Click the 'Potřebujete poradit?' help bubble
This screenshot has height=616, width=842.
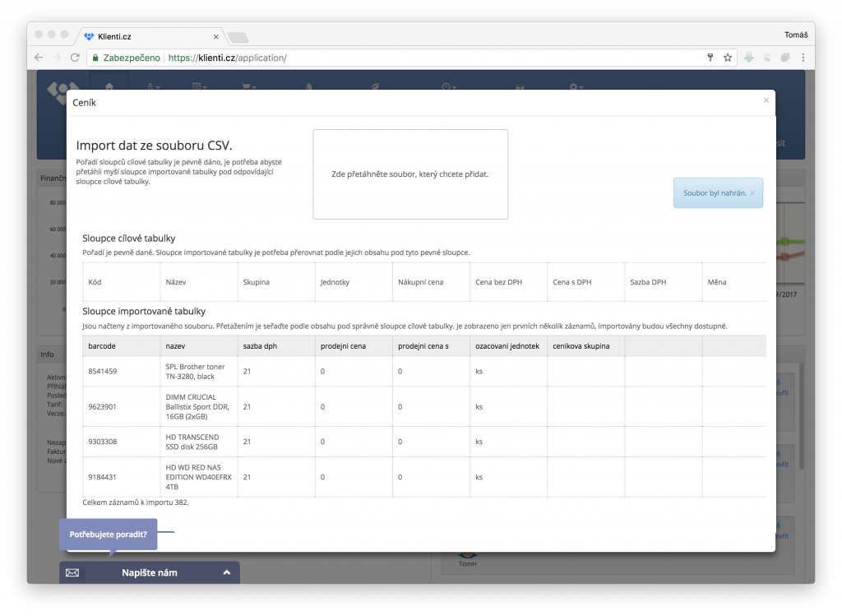click(109, 534)
